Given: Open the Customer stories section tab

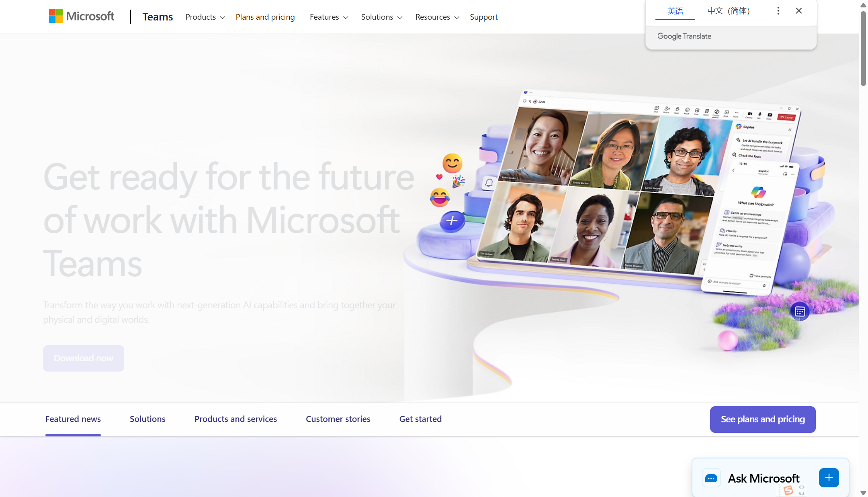Looking at the screenshot, I should coord(338,419).
